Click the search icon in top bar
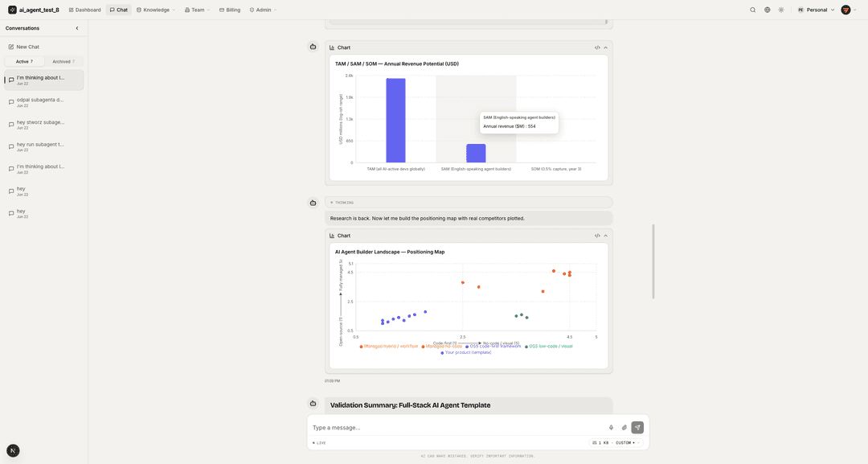The image size is (868, 464). 752,10
